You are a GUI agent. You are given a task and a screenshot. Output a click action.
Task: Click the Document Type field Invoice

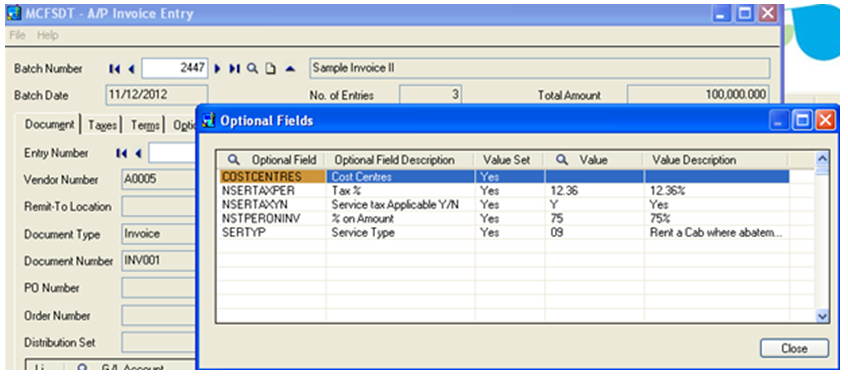[x=158, y=235]
